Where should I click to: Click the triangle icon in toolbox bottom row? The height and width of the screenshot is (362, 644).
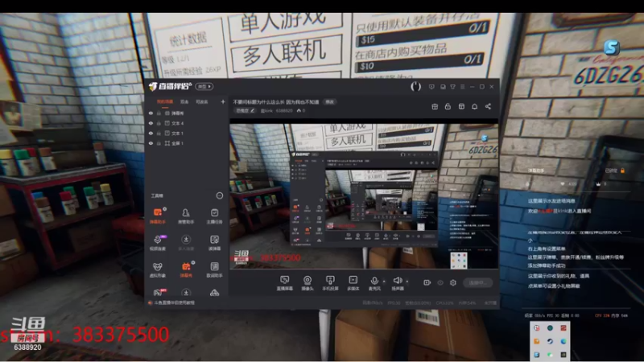(214, 293)
